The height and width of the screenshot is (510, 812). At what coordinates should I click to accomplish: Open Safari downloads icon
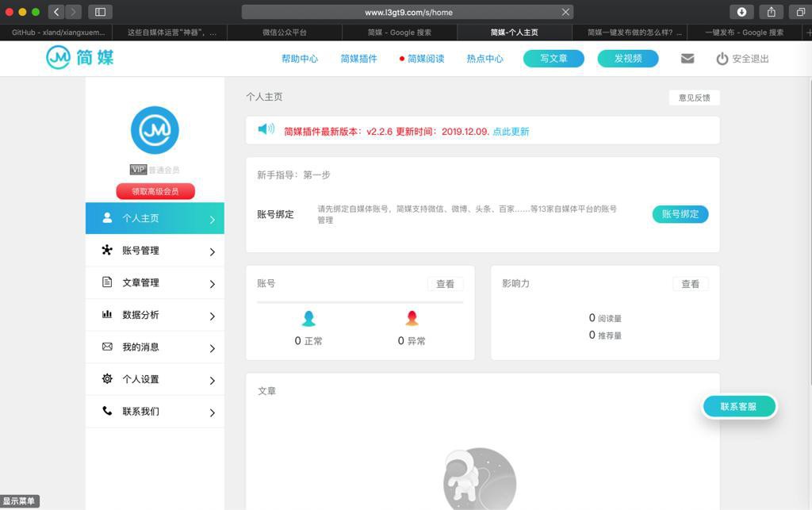741,12
